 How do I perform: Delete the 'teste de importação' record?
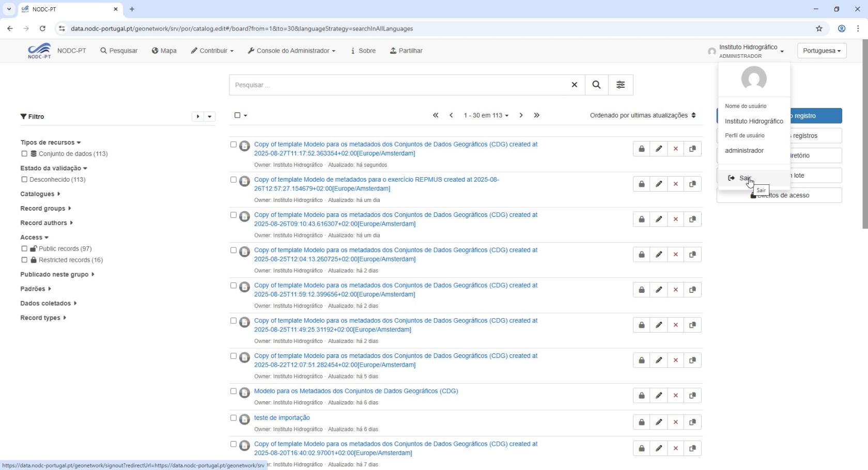tap(675, 422)
